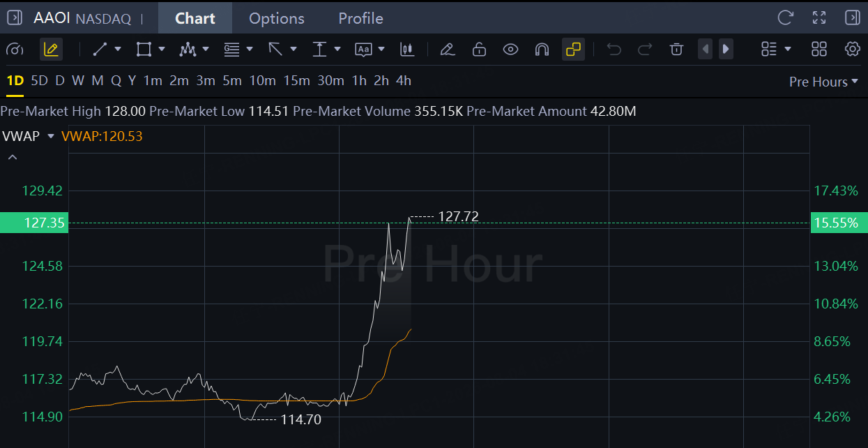Select the eraser/brush edit tool

pyautogui.click(x=448, y=50)
